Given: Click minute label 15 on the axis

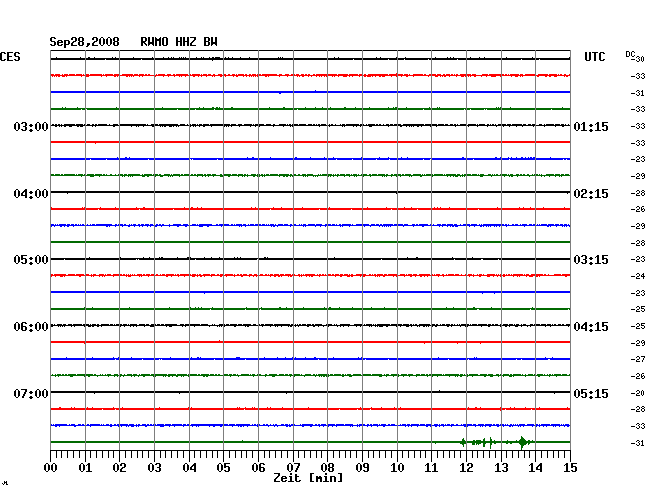Looking at the screenshot, I should click(570, 467).
